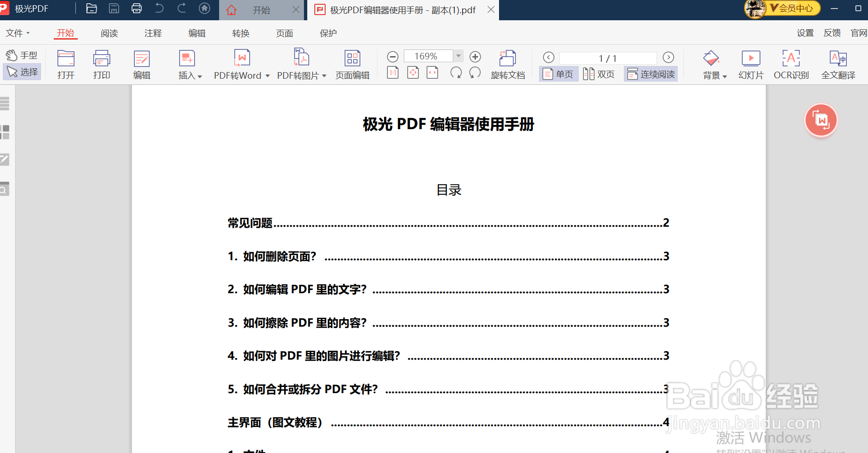This screenshot has height=453, width=868.
Task: Toggle Continuous Reading (连续阅读) mode
Action: tap(651, 74)
